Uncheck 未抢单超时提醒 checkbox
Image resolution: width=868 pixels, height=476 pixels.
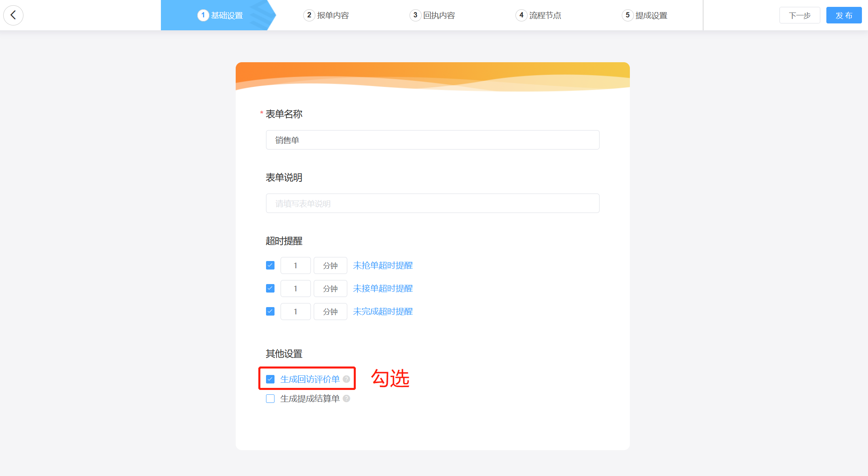[x=270, y=265]
